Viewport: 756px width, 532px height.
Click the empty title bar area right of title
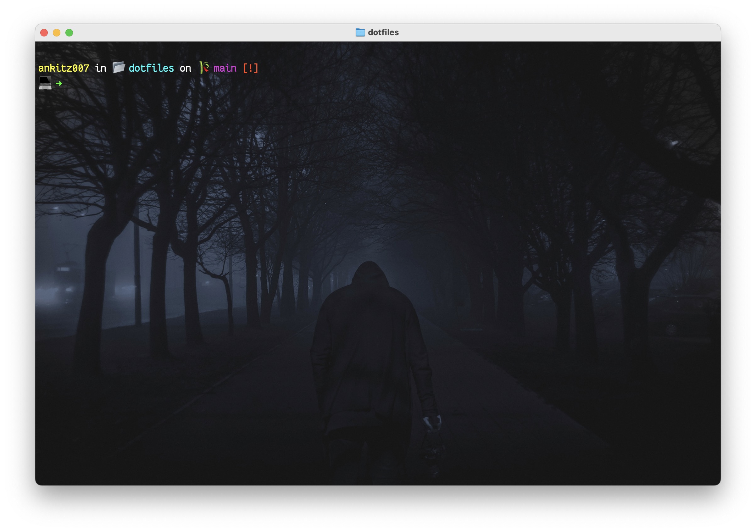[560, 32]
